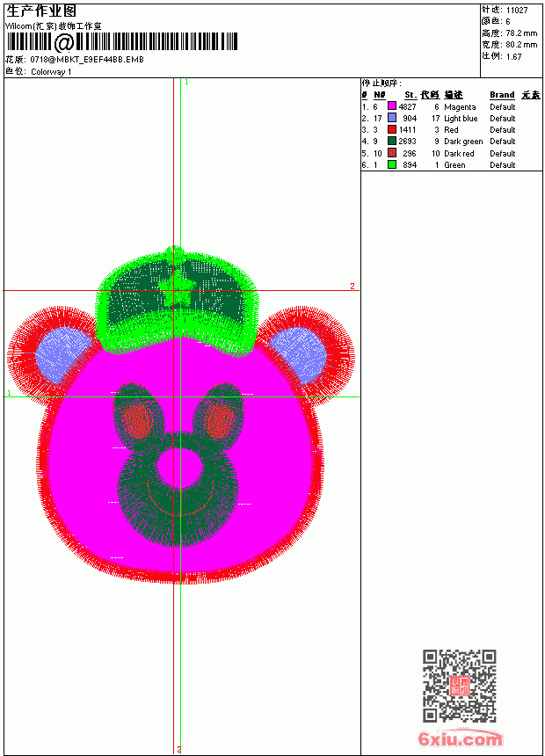Click the green star on the hat

[x=177, y=288]
